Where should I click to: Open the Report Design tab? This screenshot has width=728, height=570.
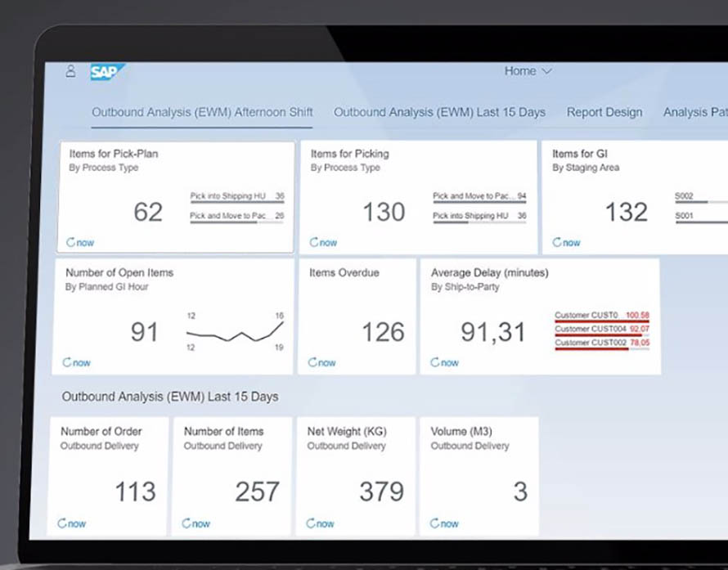[x=604, y=112]
